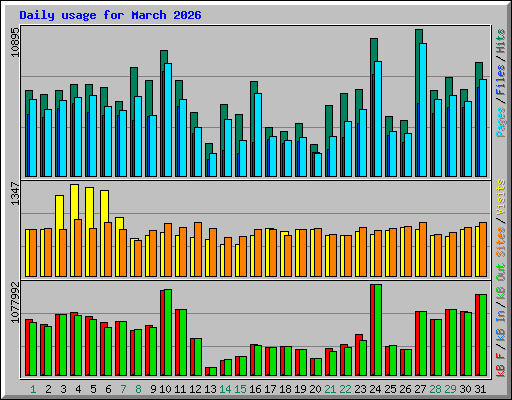Select day label 12 on the x-axis

click(x=195, y=389)
